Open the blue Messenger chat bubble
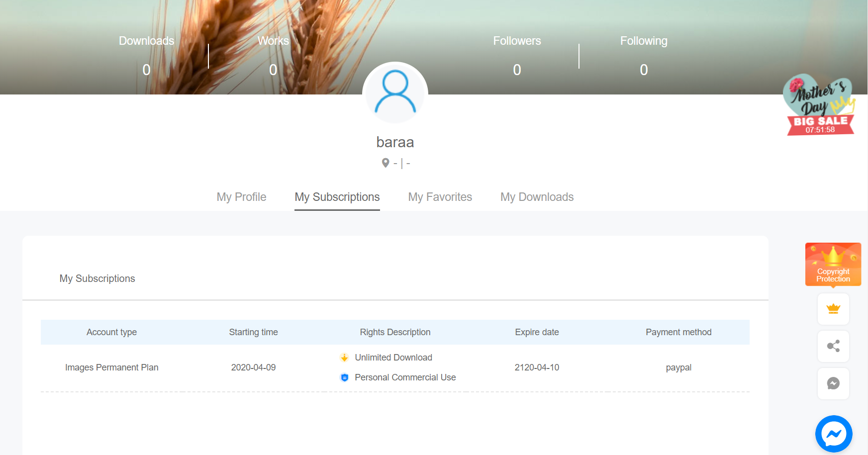Screen dimensions: 868x455 pos(834,434)
